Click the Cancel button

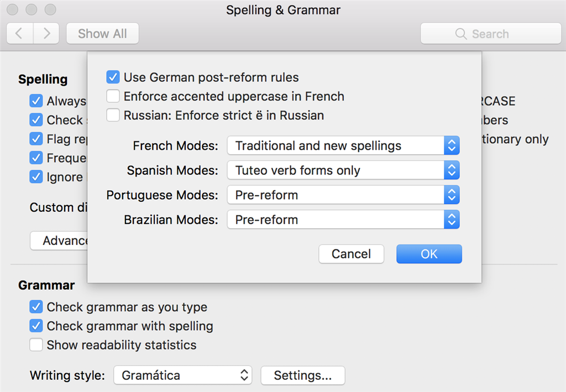[x=351, y=254]
